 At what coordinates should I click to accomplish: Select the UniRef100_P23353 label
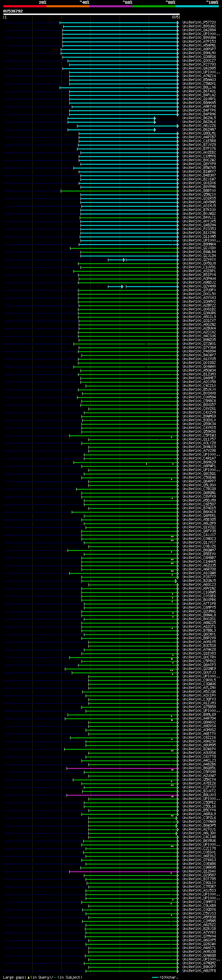(199, 229)
